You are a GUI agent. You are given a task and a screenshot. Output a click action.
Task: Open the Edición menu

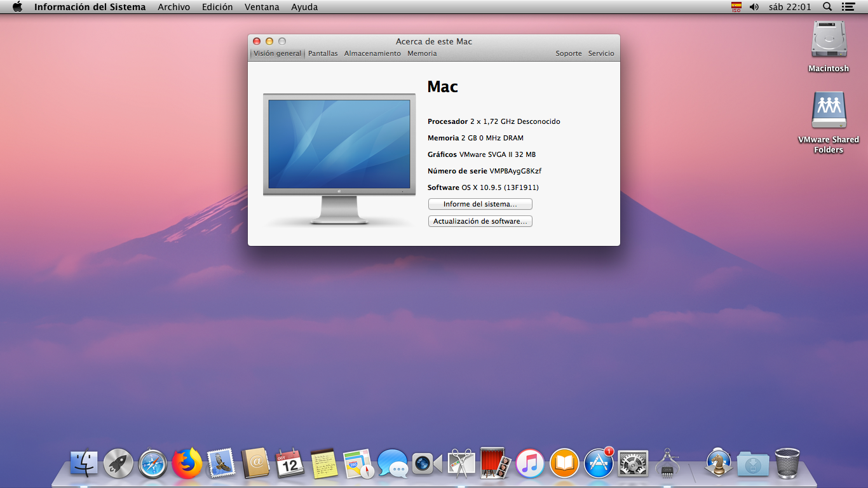click(x=217, y=7)
